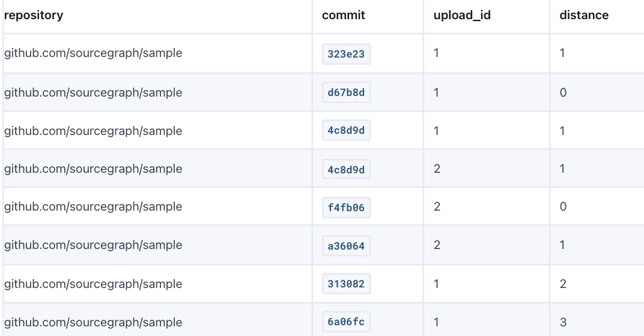
Task: Click the repository column header
Action: point(34,15)
